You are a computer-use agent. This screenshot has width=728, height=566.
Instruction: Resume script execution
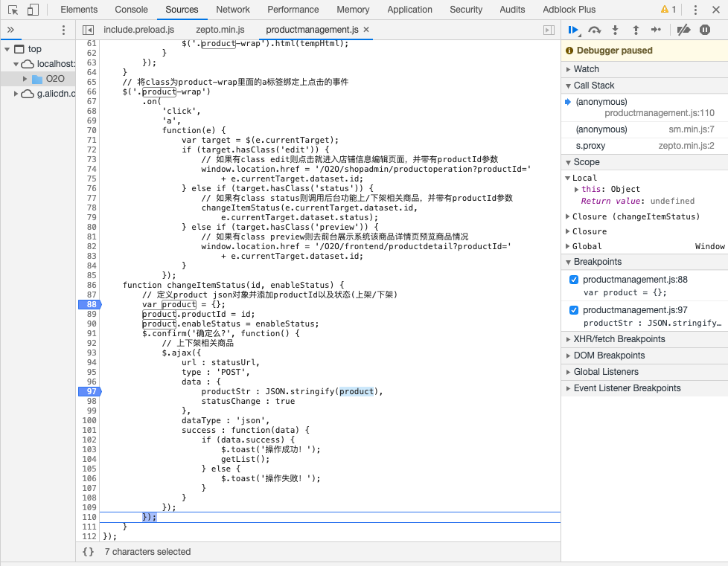coord(573,30)
